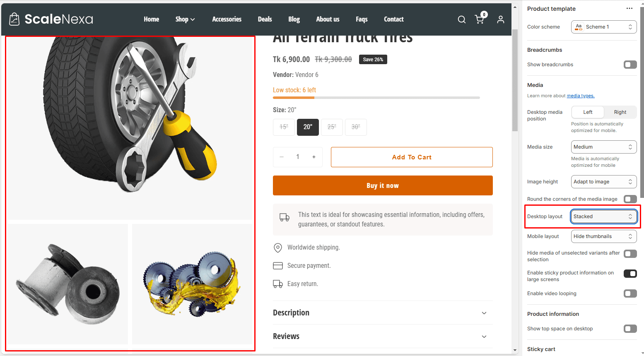Open the media types link
644x356 pixels.
(580, 96)
